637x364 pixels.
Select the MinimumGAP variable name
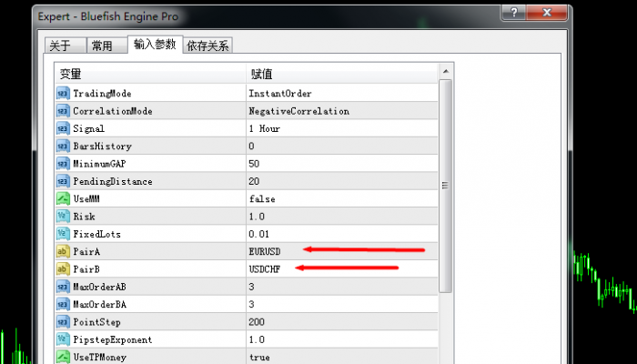click(x=99, y=164)
